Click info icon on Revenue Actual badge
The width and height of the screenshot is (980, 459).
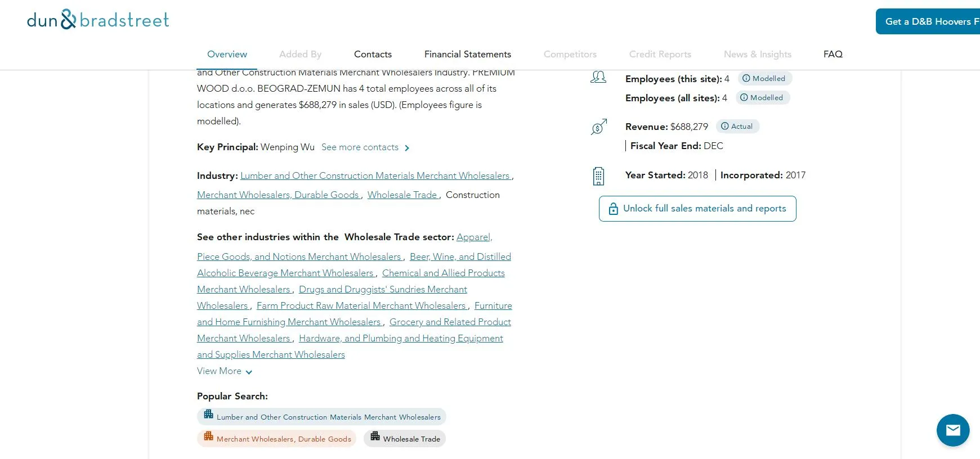coord(725,126)
